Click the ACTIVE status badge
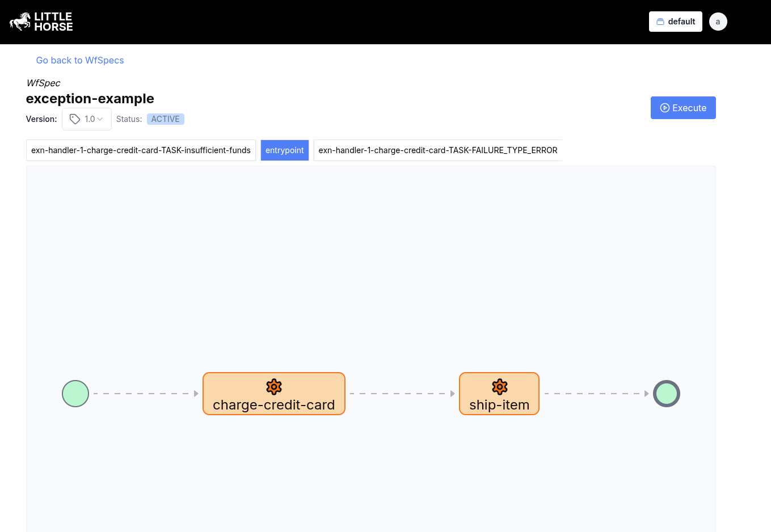 click(x=165, y=119)
